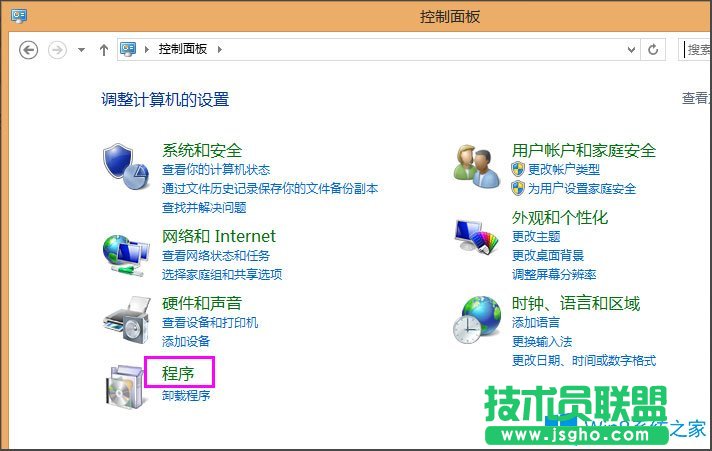Click the 程序 software box icon
712x451 pixels.
coord(126,386)
